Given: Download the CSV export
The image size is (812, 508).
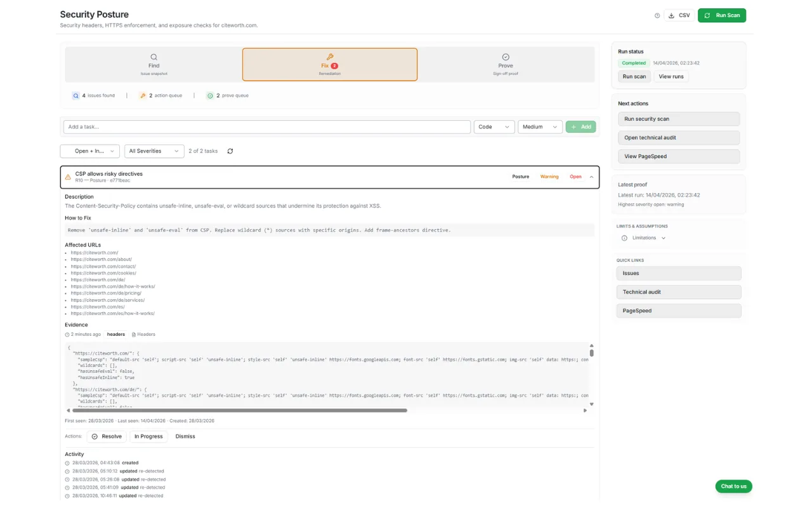Looking at the screenshot, I should coord(679,15).
